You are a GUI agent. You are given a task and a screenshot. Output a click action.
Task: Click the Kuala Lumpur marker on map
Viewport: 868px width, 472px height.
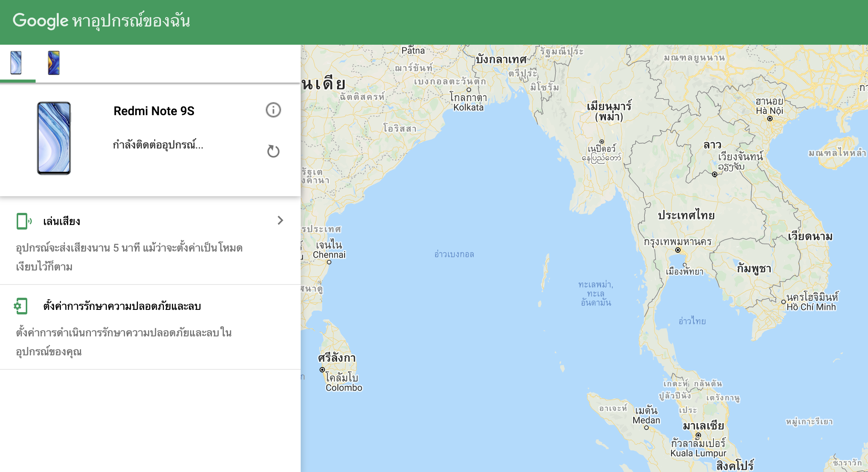pos(698,435)
